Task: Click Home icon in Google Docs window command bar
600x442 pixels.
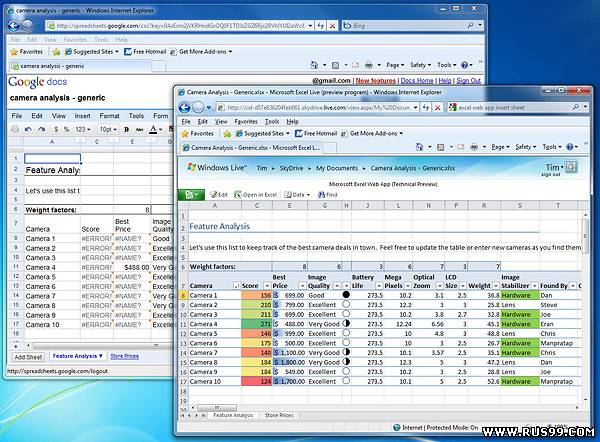Action: (314, 65)
